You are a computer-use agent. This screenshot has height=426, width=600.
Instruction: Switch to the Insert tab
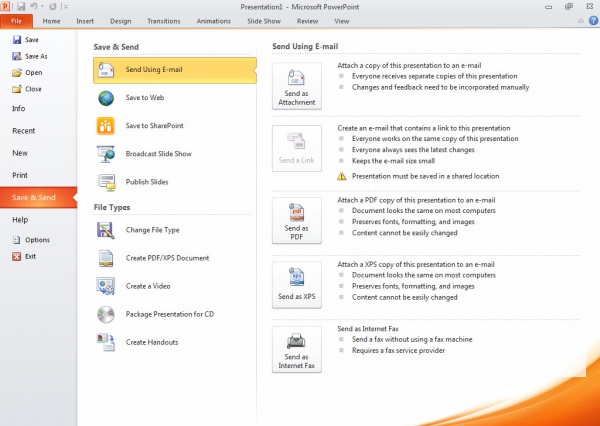[85, 21]
